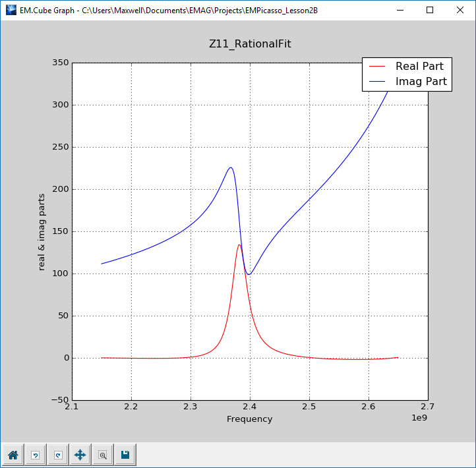Maximize the EM.Cube Graph window

point(430,10)
